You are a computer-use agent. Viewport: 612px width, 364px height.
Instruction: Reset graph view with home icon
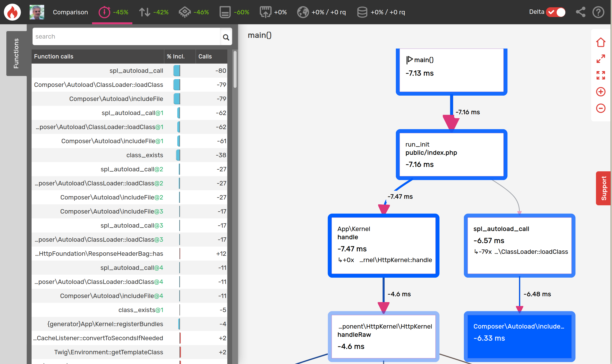tap(600, 42)
